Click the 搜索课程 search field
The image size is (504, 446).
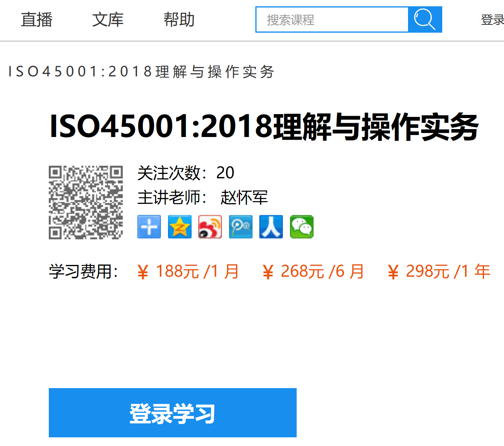[x=332, y=20]
